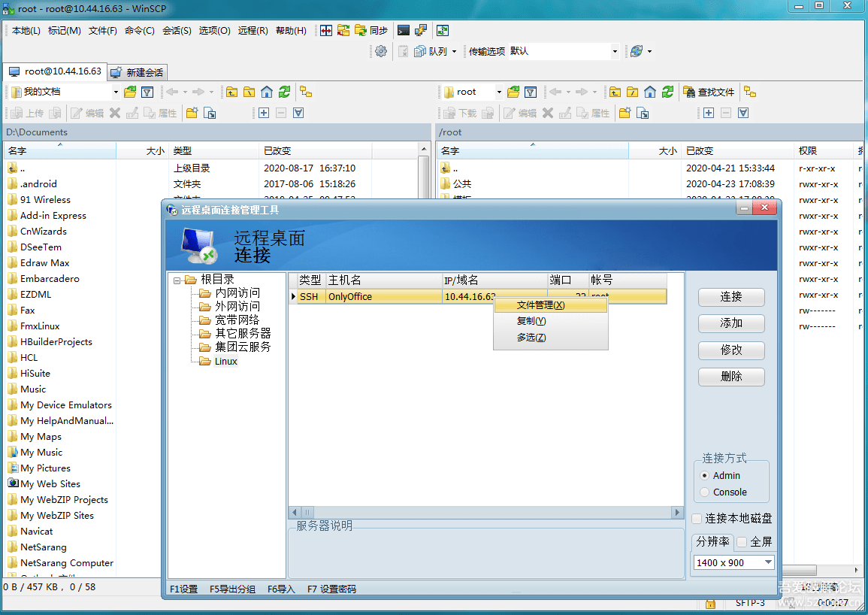Click the 添加 button to add a server

(x=730, y=323)
